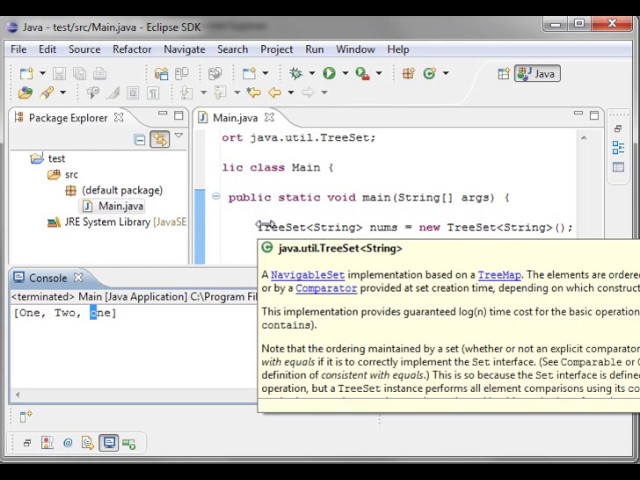Close the Package Explorer tab
The height and width of the screenshot is (480, 640).
(118, 118)
